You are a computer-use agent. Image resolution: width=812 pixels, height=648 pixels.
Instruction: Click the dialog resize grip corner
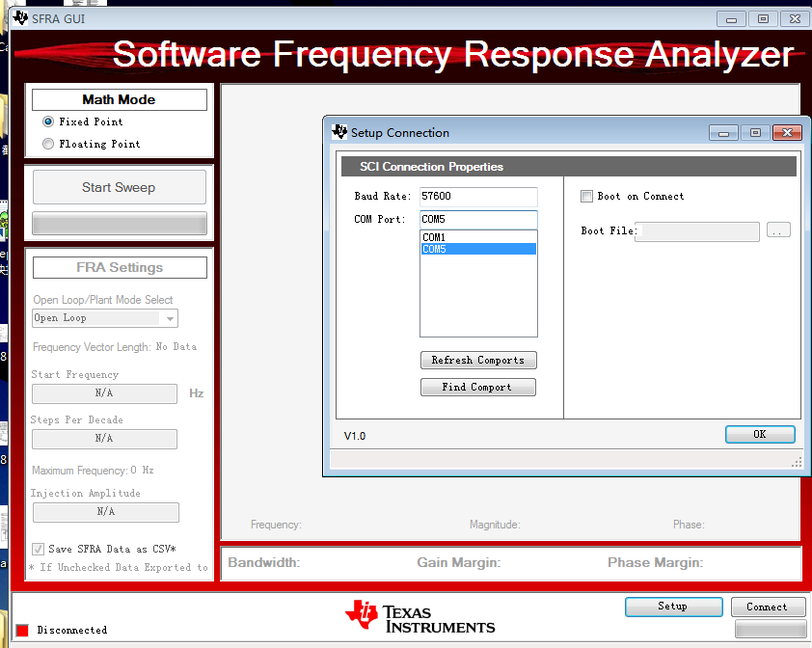pyautogui.click(x=797, y=462)
